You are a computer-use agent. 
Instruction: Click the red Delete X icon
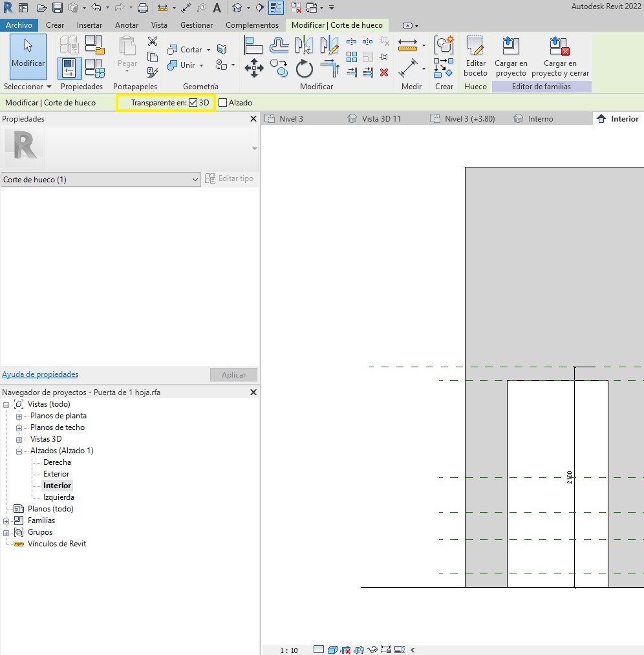tap(384, 72)
